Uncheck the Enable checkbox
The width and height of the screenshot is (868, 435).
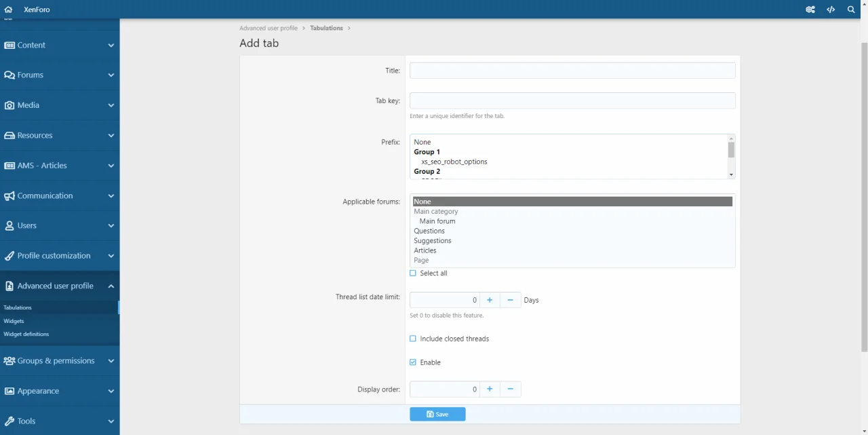413,362
